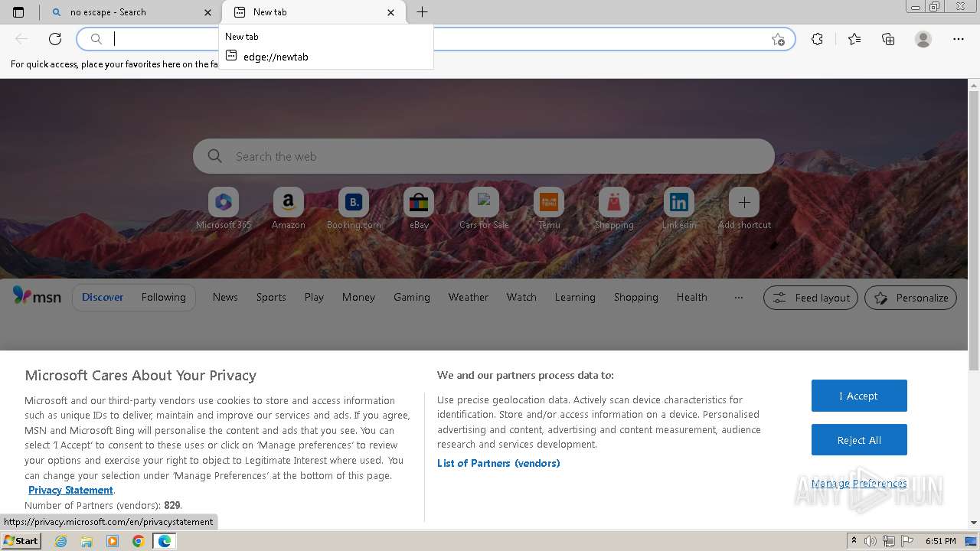The height and width of the screenshot is (551, 980).
Task: Open the Sports category
Action: tap(271, 297)
